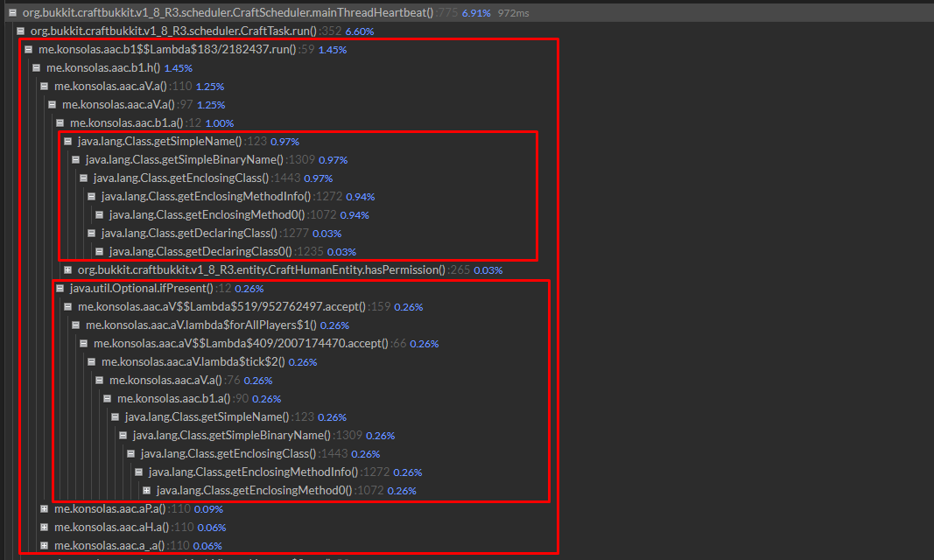This screenshot has width=934, height=560.
Task: Expand the me.konsolas.aac.aH.a() node
Action: (44, 528)
